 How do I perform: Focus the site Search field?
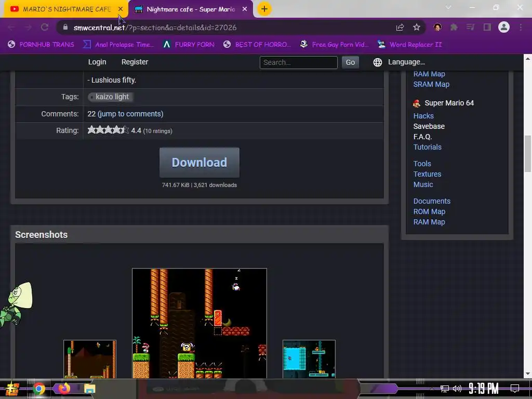coord(299,62)
